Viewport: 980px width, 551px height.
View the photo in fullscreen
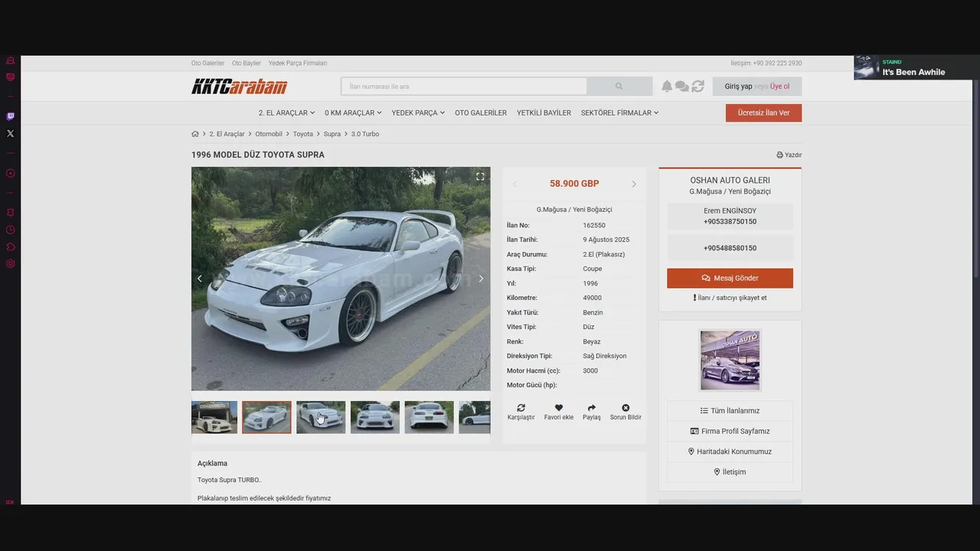coord(480,176)
